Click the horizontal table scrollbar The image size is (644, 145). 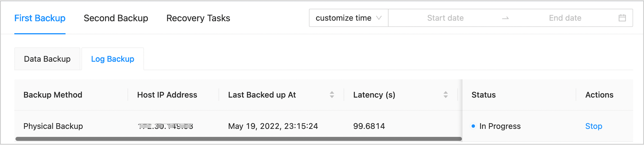click(x=238, y=139)
